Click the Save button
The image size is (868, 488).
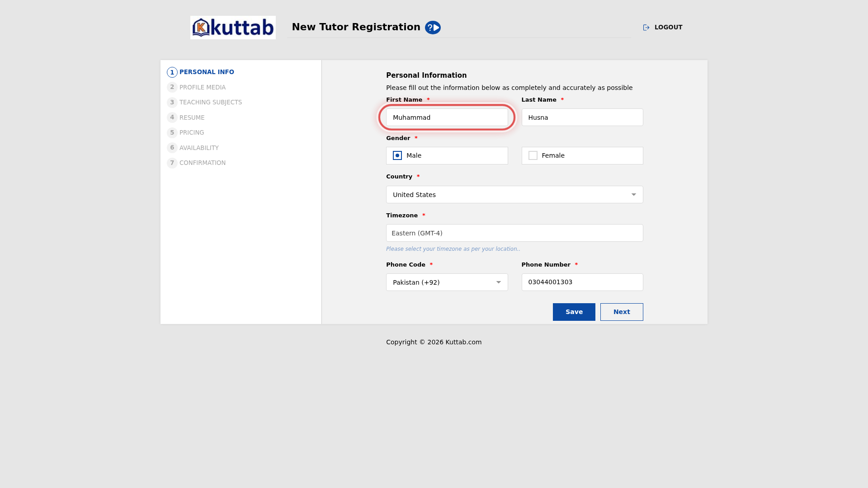point(574,312)
